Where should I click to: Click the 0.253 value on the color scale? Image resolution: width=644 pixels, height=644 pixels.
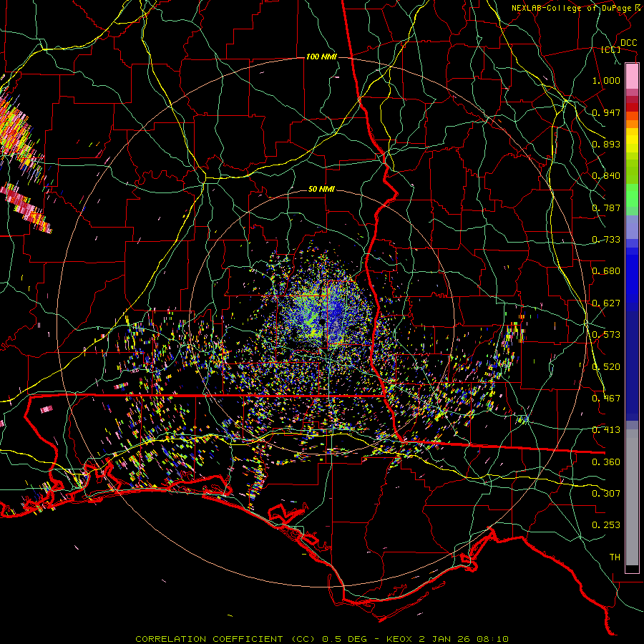pos(606,525)
